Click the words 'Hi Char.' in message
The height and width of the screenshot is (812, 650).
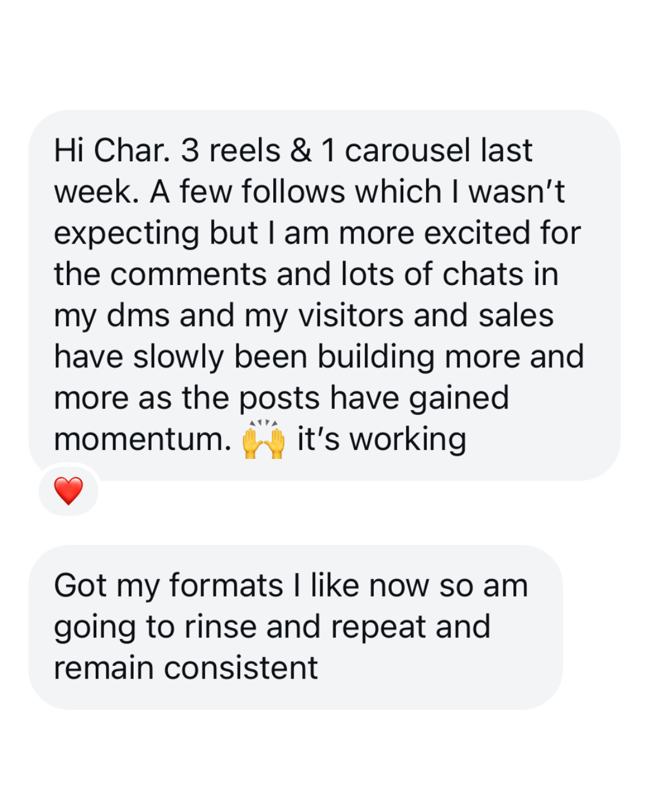(x=112, y=150)
